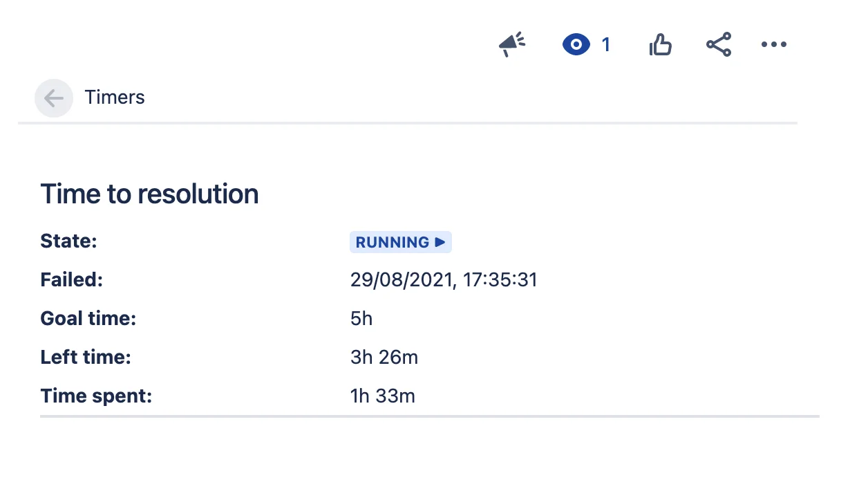Open the share icon
Screen dimensions: 868x480
(x=719, y=46)
